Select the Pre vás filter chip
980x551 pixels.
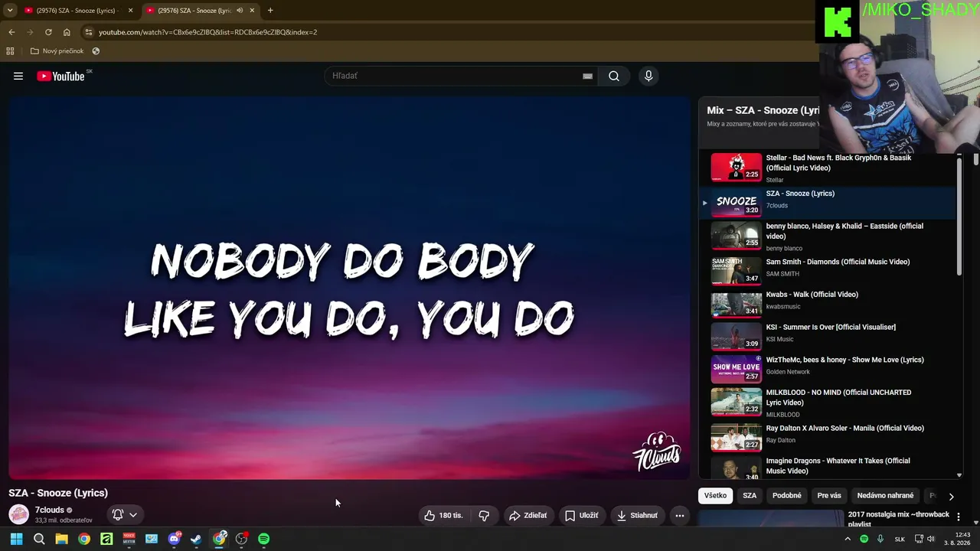click(x=829, y=495)
